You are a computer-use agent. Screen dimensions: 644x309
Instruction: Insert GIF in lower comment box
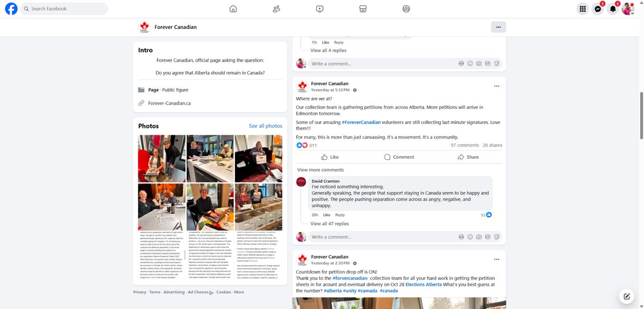(488, 237)
